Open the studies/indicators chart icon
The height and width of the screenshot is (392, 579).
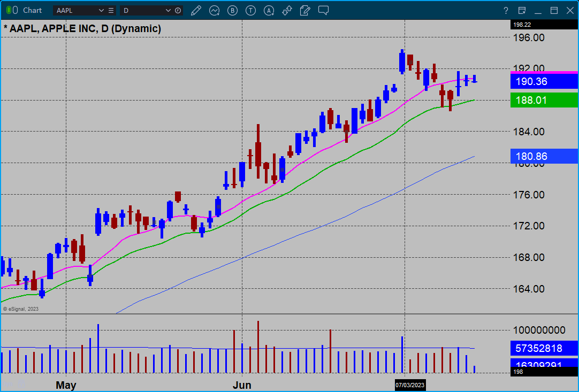(x=214, y=10)
